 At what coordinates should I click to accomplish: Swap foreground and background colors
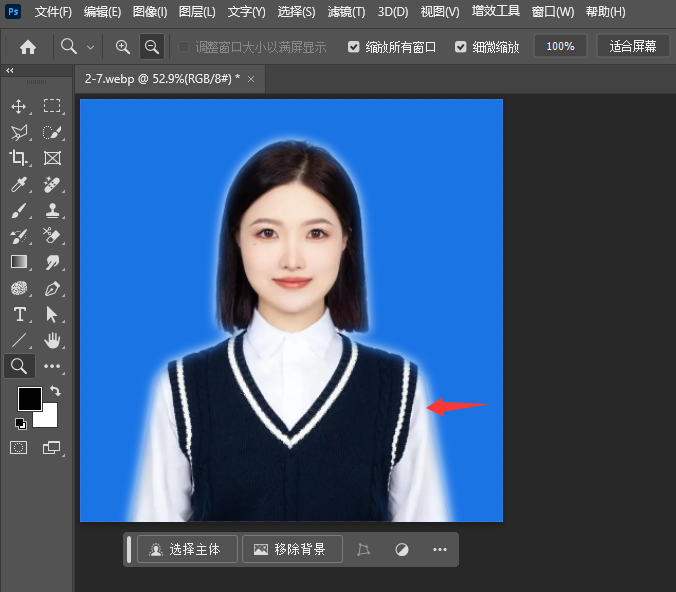[55, 391]
